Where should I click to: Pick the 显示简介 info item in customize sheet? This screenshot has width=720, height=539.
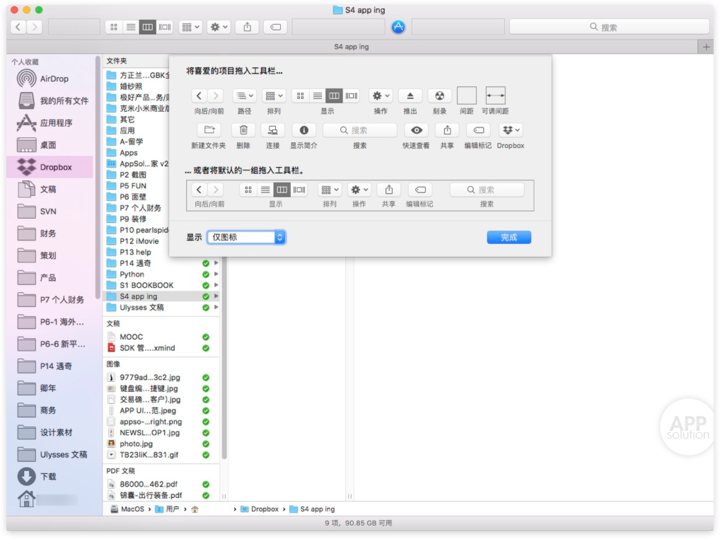[304, 130]
